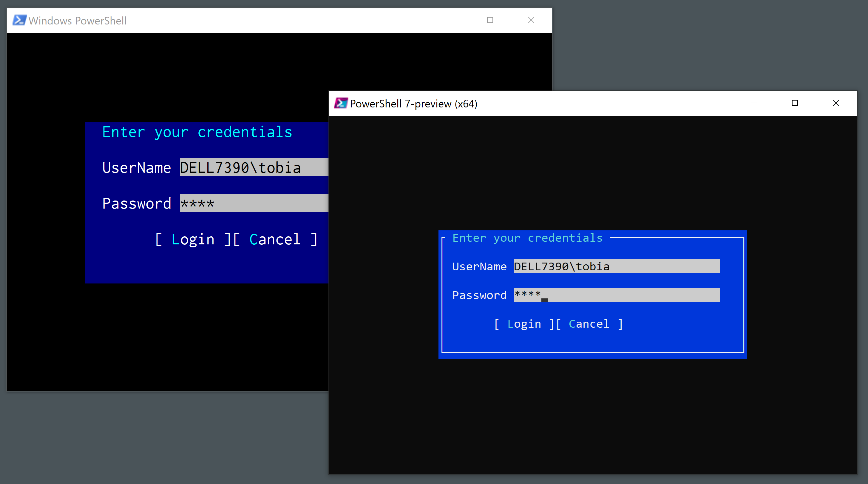Minimize the Windows PowerShell window
868x484 pixels.
pos(449,20)
